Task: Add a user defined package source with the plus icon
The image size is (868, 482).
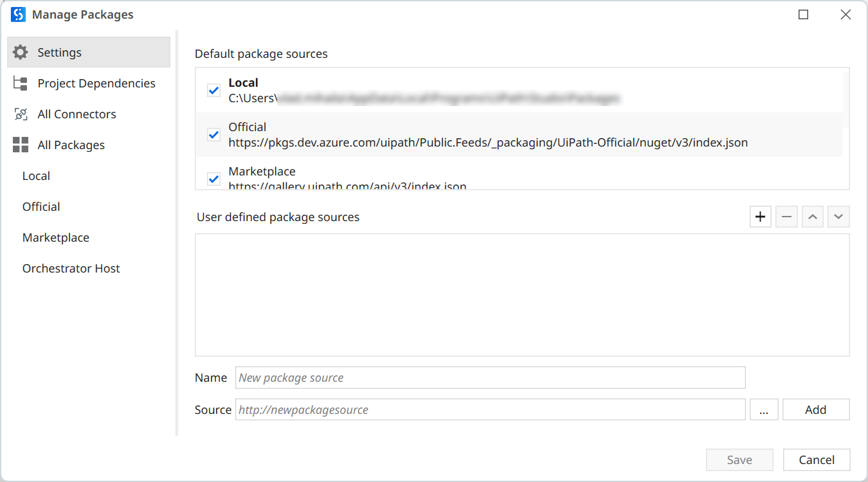Action: tap(760, 217)
